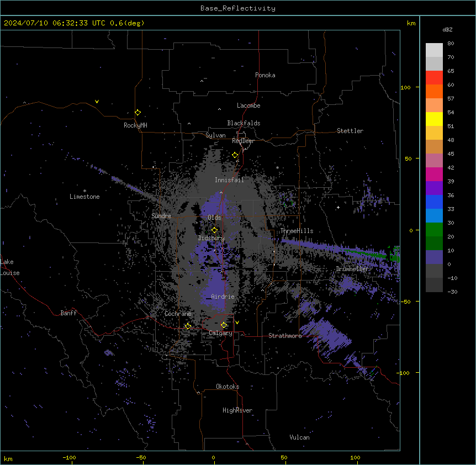Pick the magenta 39-42 dBZ legend swatch

pos(434,175)
